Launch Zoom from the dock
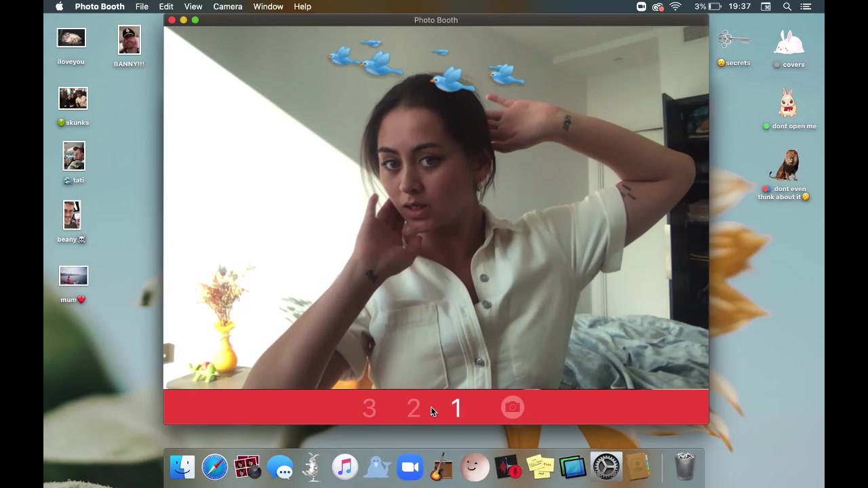 click(410, 467)
